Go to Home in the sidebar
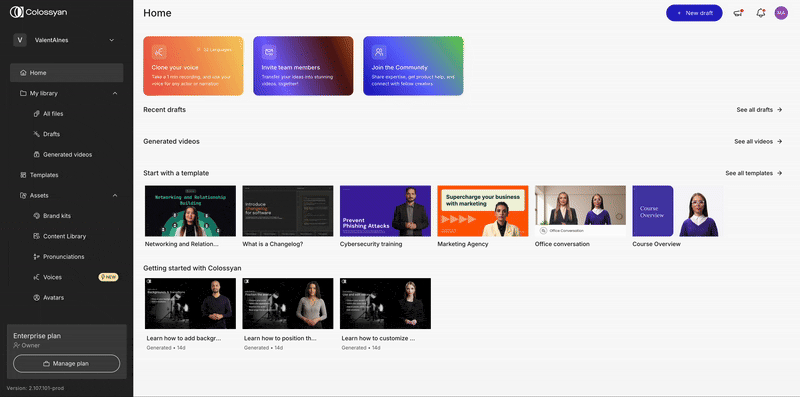This screenshot has width=800, height=397. point(67,73)
